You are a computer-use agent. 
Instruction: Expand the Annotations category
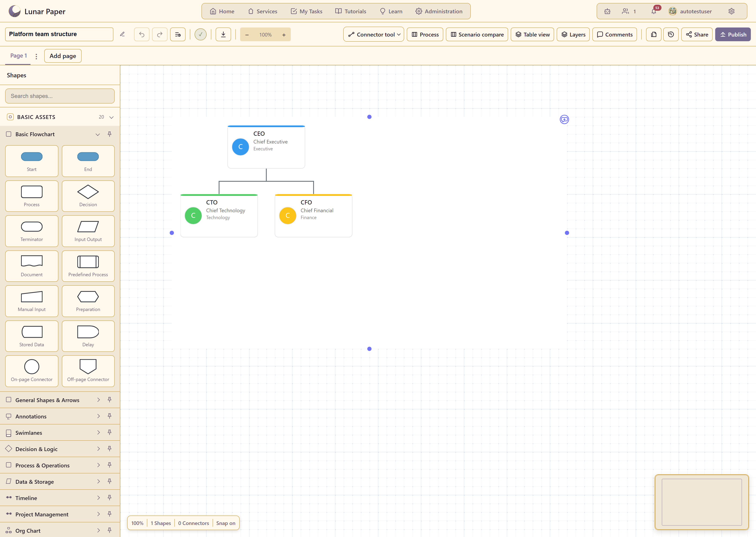[x=99, y=416]
